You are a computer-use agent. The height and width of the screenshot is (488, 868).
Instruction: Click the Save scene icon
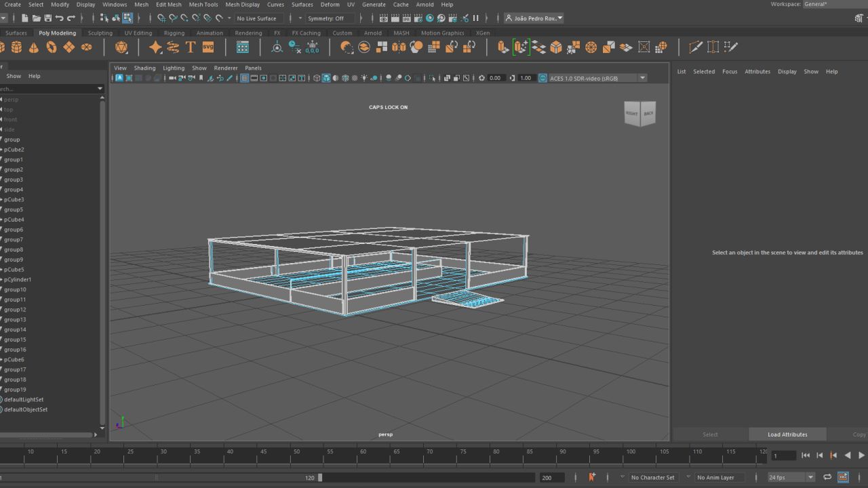[x=47, y=18]
